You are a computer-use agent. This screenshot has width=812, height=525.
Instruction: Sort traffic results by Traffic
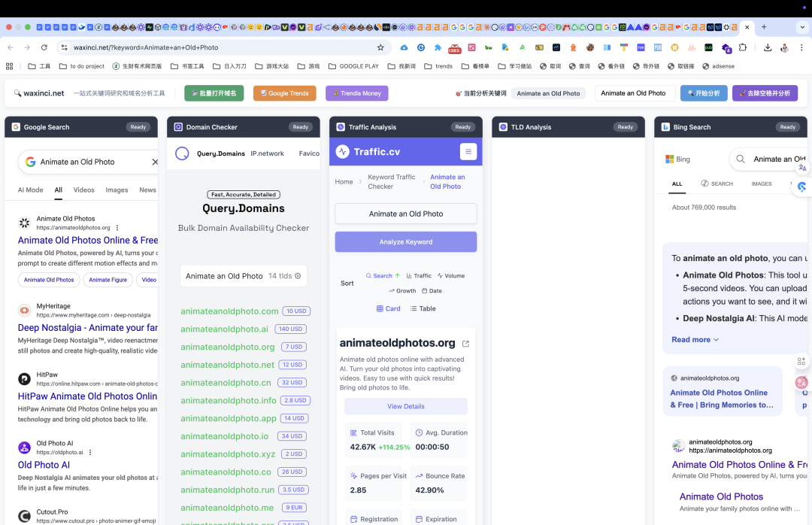click(x=419, y=276)
